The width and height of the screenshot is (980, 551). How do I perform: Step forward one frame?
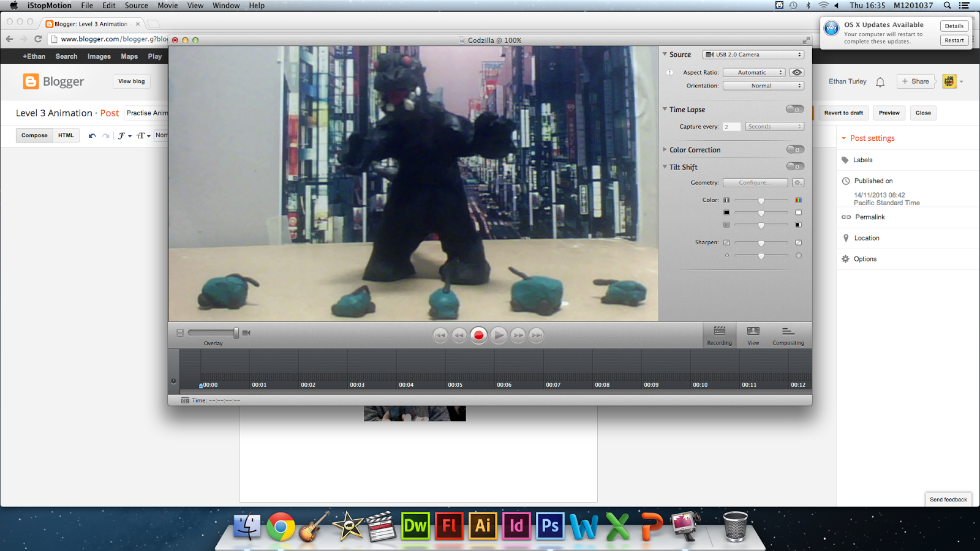[518, 335]
